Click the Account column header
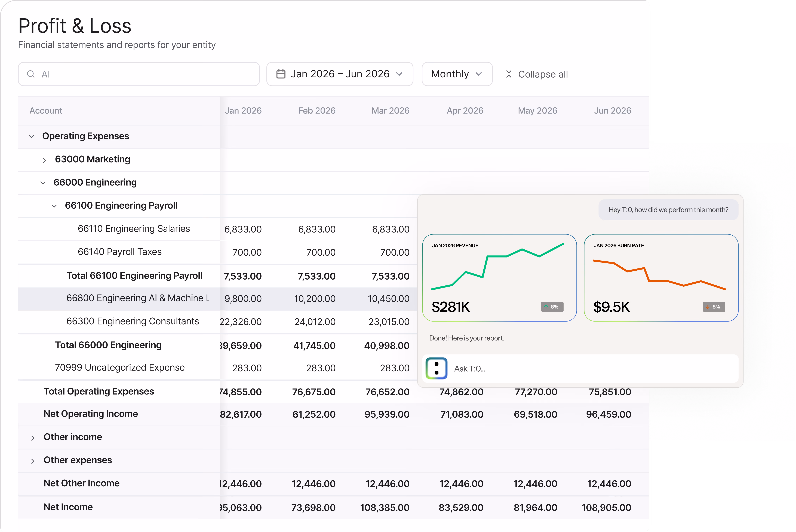The height and width of the screenshot is (532, 796). [46, 111]
